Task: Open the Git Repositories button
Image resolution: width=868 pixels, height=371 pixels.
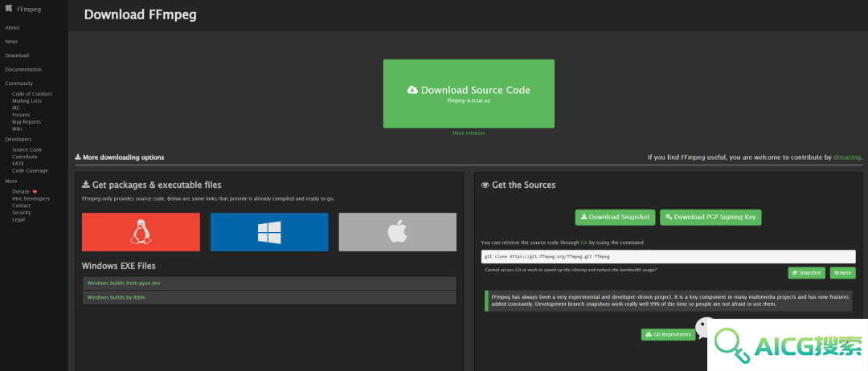Action: (668, 335)
